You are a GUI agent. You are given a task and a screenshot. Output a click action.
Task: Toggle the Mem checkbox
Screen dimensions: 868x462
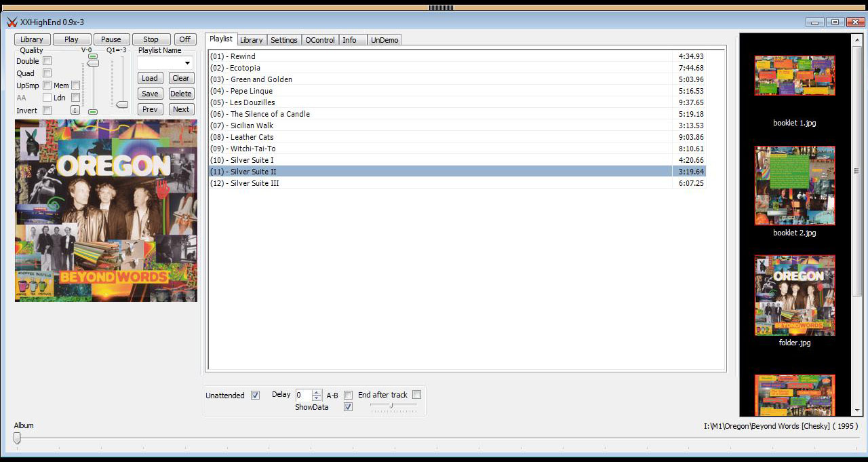click(76, 85)
